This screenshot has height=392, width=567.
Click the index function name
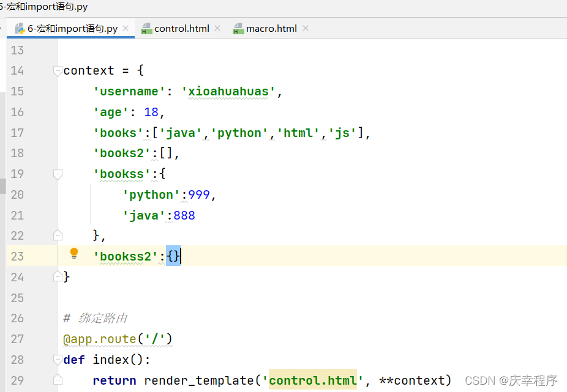(111, 360)
